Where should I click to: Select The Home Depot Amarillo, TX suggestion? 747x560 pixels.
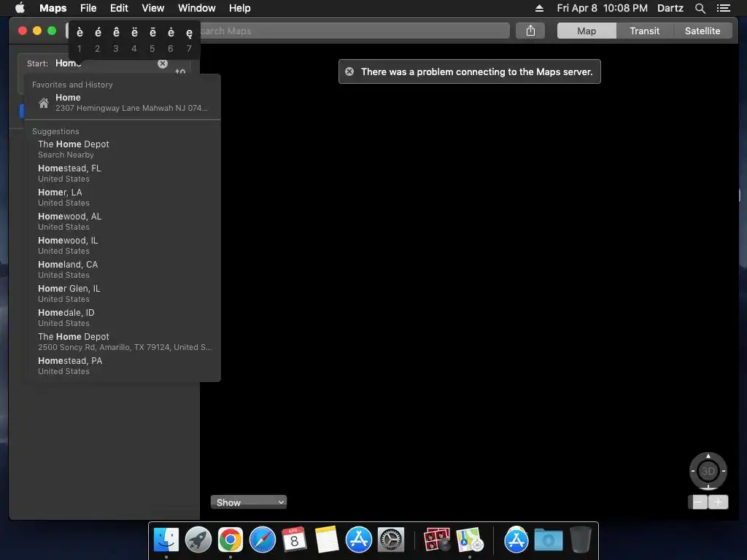tap(123, 341)
